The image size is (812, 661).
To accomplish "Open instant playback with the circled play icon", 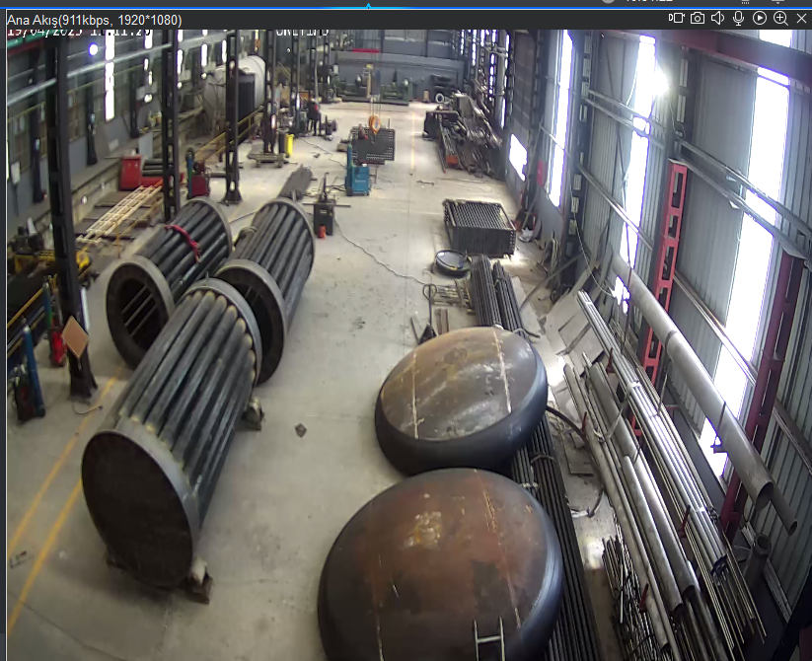I will [x=759, y=18].
